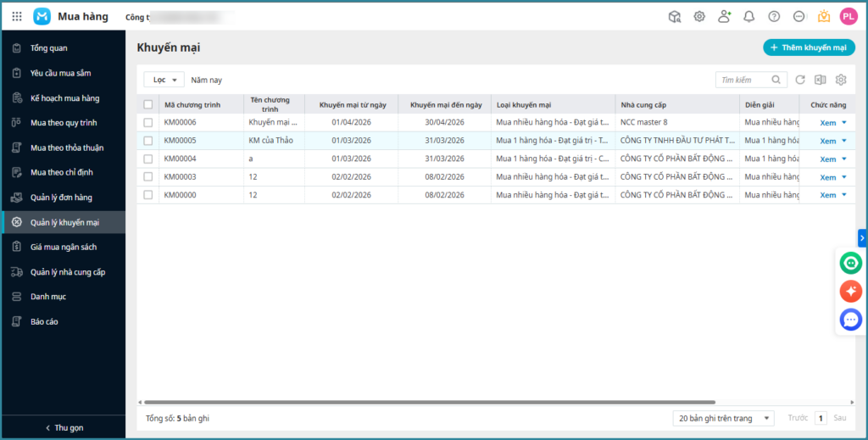This screenshot has width=868, height=440.
Task: Export the promotions list to Excel
Action: pyautogui.click(x=821, y=80)
